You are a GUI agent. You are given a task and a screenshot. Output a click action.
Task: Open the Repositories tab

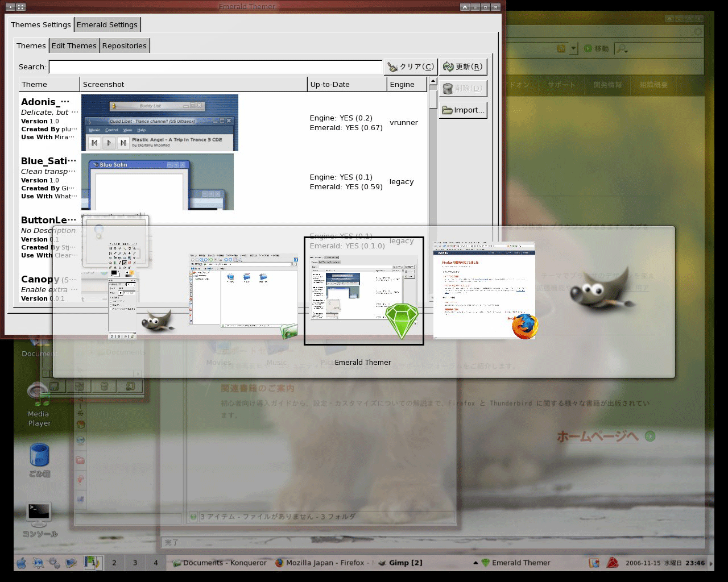[125, 45]
